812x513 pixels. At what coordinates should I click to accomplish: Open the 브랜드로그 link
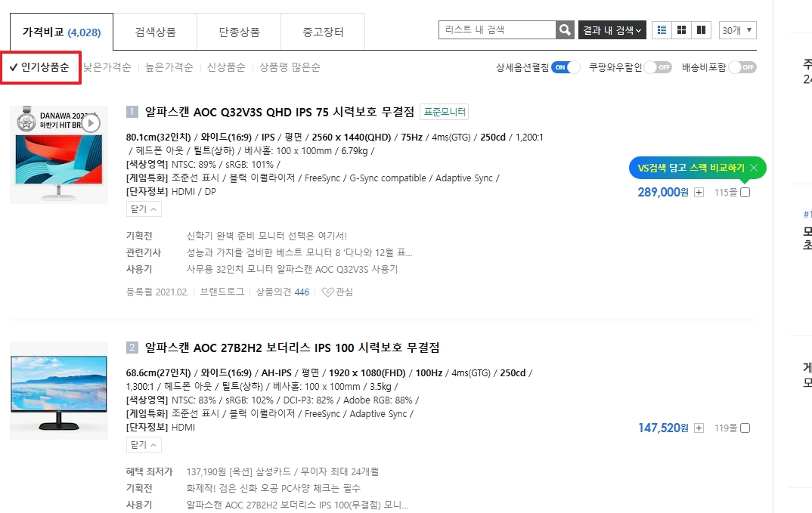click(222, 292)
